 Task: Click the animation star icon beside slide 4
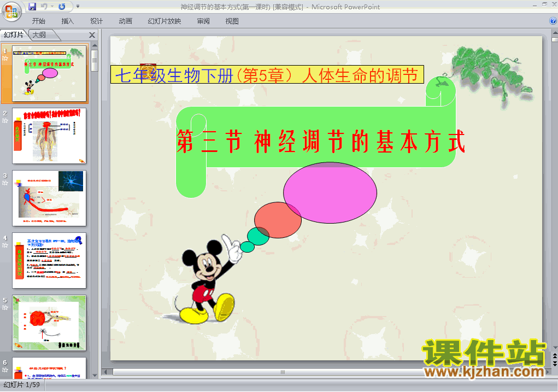point(5,245)
